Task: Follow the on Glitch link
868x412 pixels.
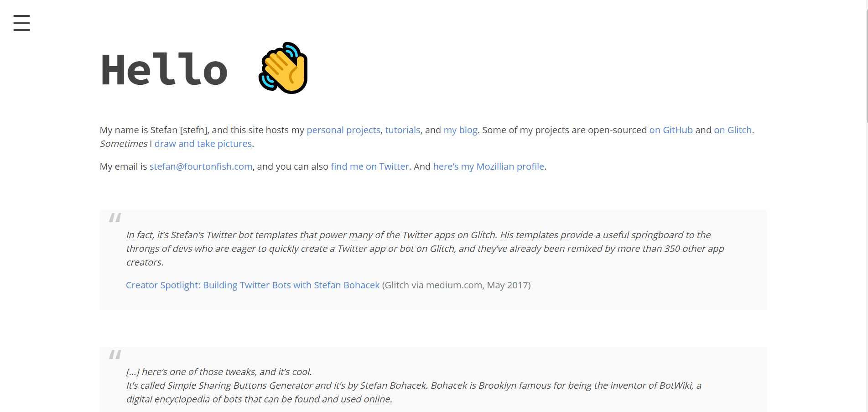Action: [x=733, y=130]
